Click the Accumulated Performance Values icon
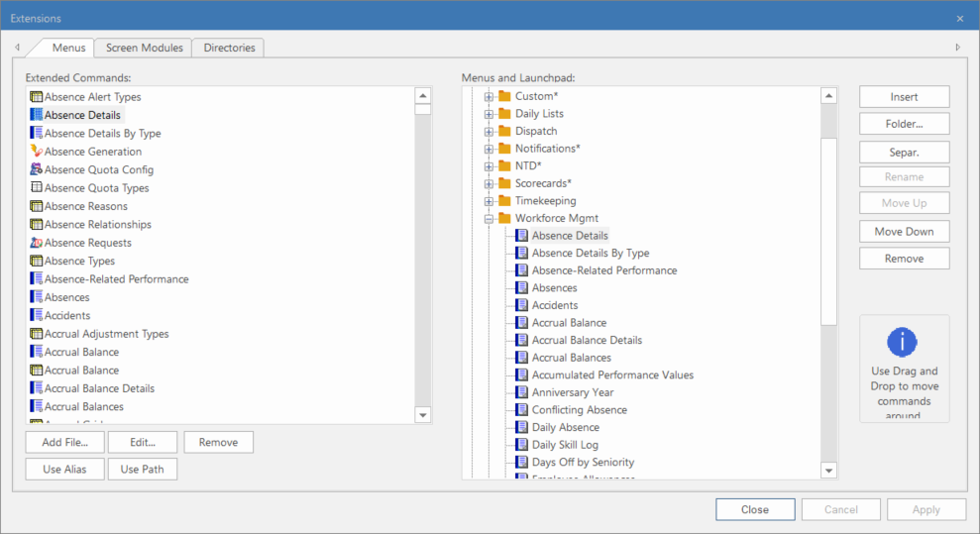This screenshot has width=980, height=534. (x=521, y=374)
